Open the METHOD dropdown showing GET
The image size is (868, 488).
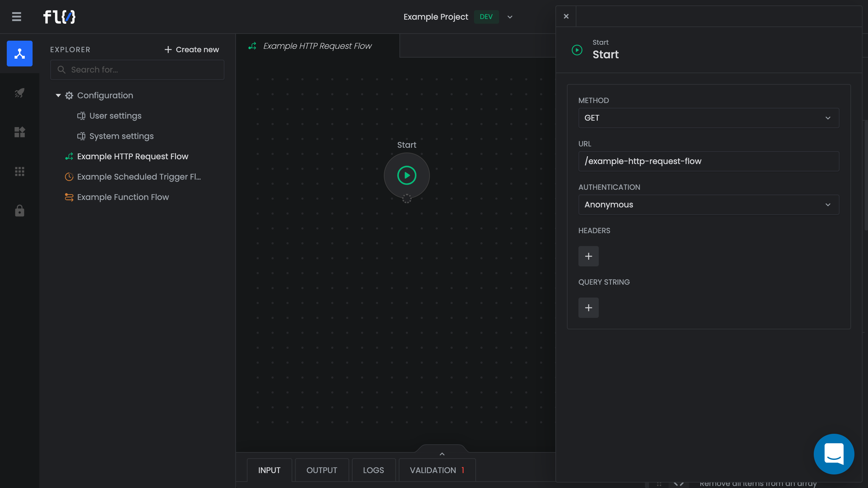coord(709,118)
